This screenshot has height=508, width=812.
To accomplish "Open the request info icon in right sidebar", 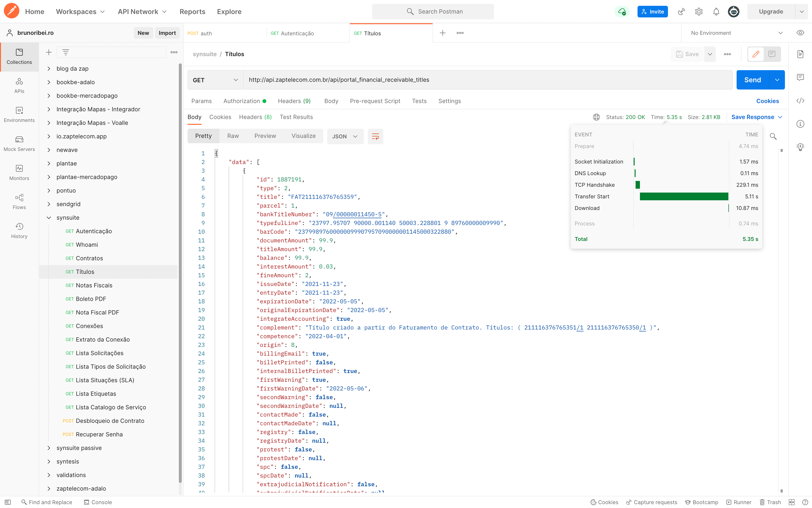I will tap(800, 124).
